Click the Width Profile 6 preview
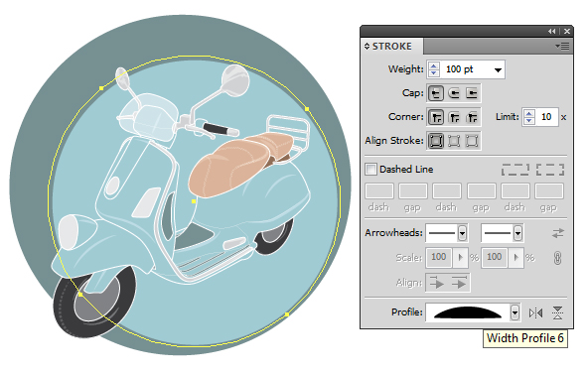The width and height of the screenshot is (588, 373). [x=468, y=312]
